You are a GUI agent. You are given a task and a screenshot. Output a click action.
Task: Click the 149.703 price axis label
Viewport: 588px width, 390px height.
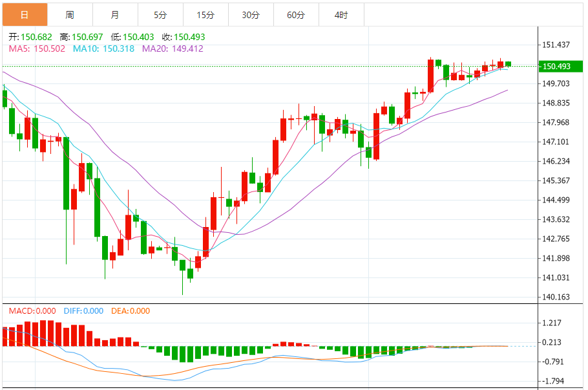coord(556,83)
